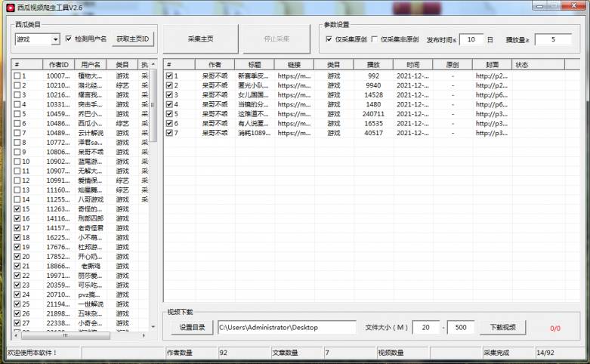The image size is (590, 364).
Task: Click the 发布时间 days input field
Action: click(471, 39)
